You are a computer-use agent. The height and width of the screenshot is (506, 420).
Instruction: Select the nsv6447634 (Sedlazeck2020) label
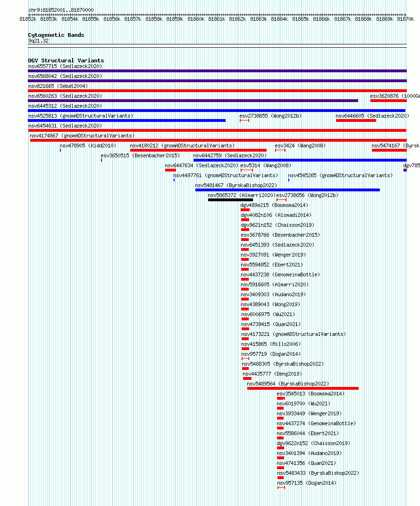pos(202,165)
